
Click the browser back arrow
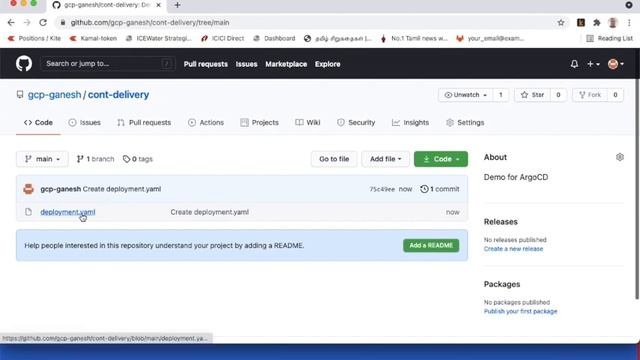click(11, 22)
